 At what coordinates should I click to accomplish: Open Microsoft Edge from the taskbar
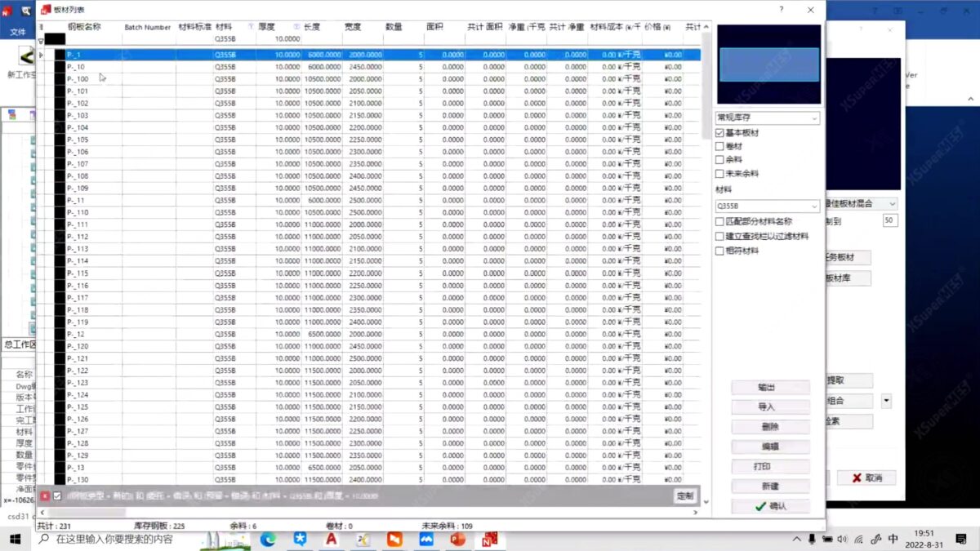(x=268, y=539)
